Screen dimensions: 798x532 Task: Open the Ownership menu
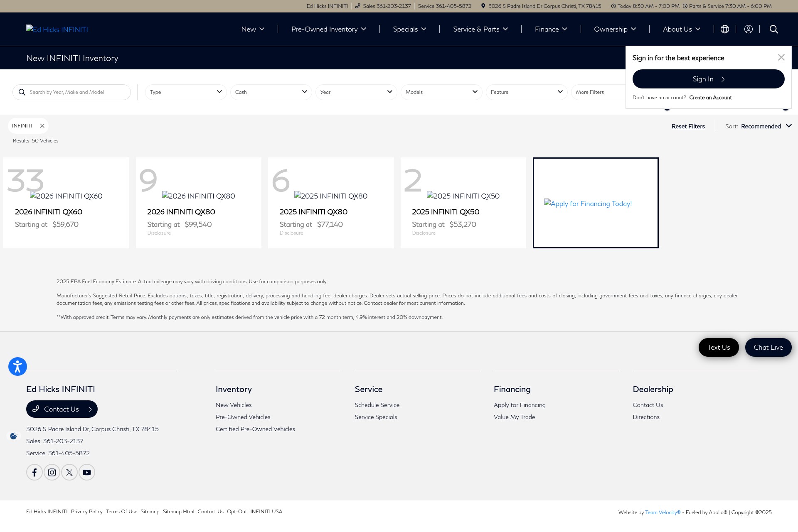615,29
